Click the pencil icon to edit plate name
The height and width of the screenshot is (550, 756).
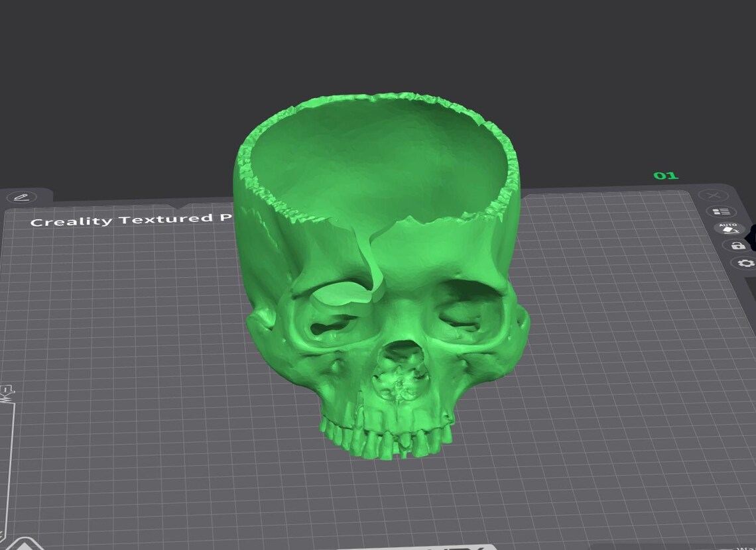[22, 197]
